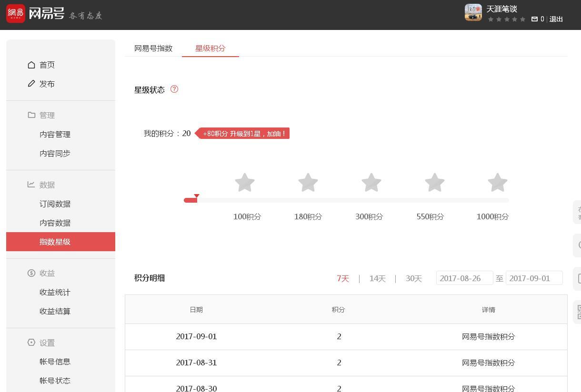Click 退出 to log out
581x392 pixels.
pos(556,19)
